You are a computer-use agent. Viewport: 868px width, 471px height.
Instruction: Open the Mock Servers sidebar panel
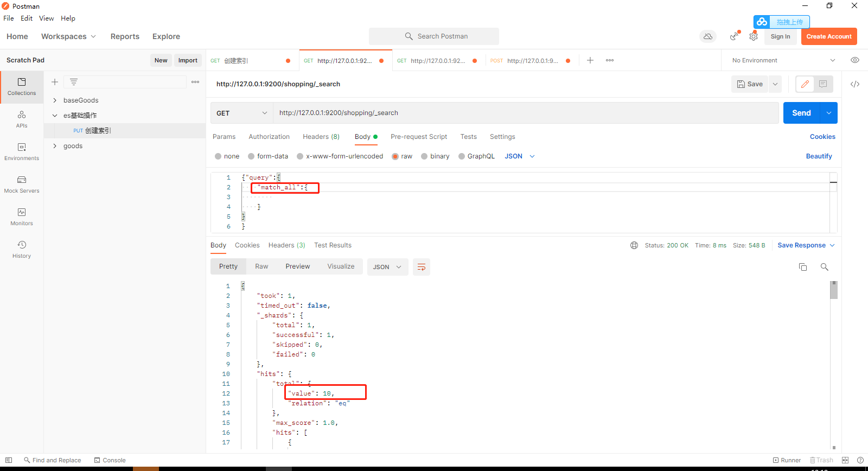point(22,184)
